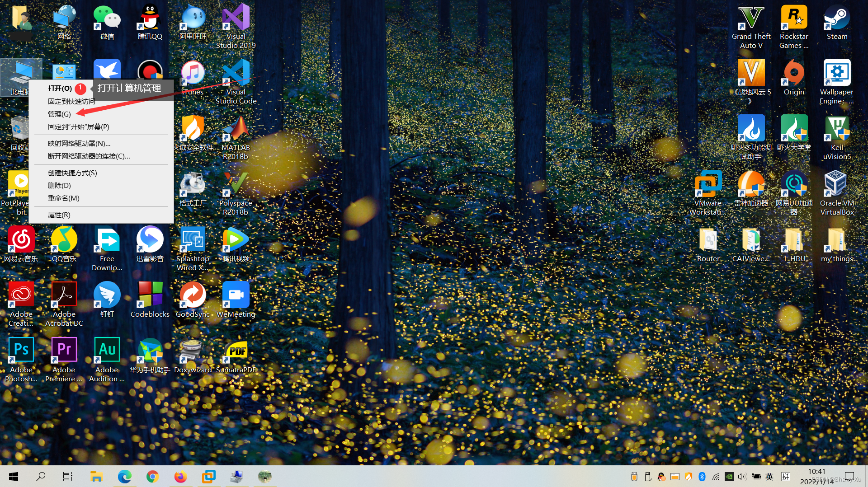The height and width of the screenshot is (487, 868).
Task: Select 固定到"开始"屏幕(P) menu entry
Action: point(79,126)
